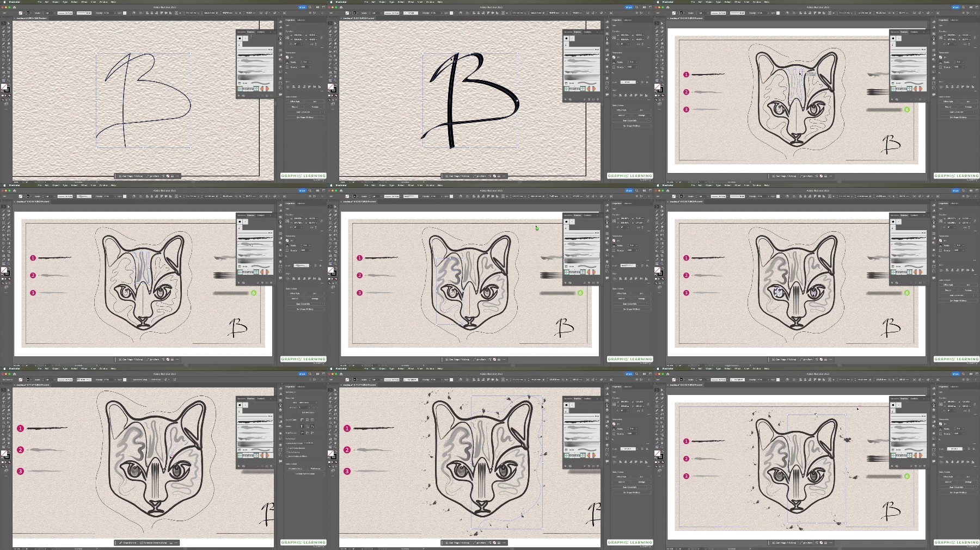Click the Share button in thin-outline B frame
This screenshot has height=550, width=980.
[x=302, y=7]
